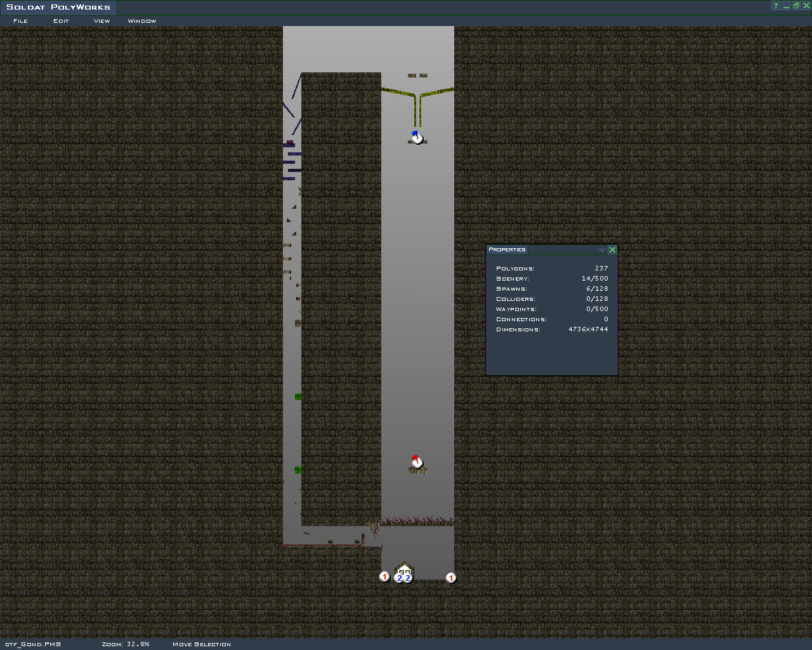Click the rightmost blue team spawn point

tap(408, 578)
